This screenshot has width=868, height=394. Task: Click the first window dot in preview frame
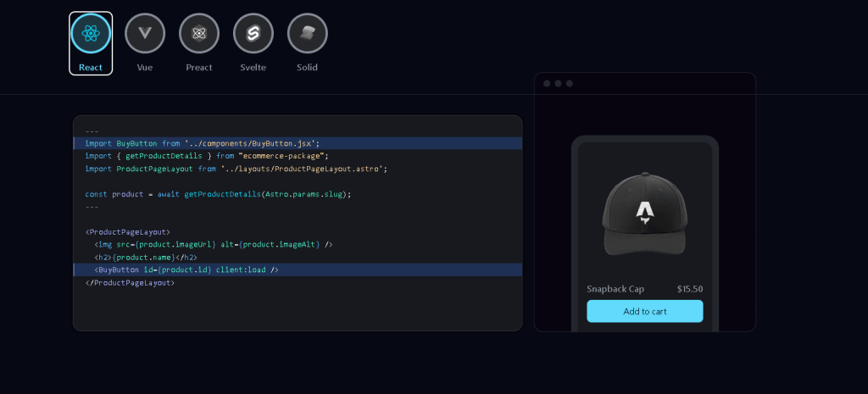pyautogui.click(x=547, y=84)
